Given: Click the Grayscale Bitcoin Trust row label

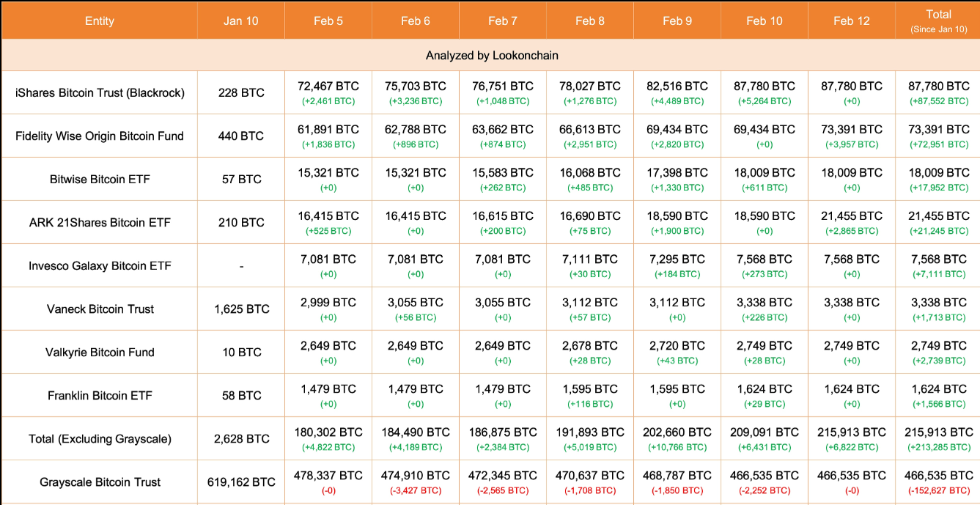Looking at the screenshot, I should (x=100, y=482).
